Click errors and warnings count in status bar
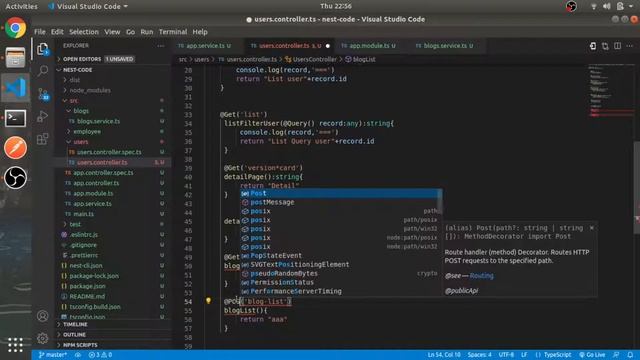640x360 pixels. coord(100,355)
